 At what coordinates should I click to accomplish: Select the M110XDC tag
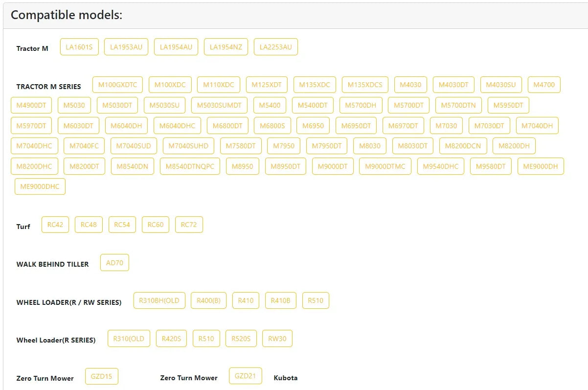coord(219,85)
